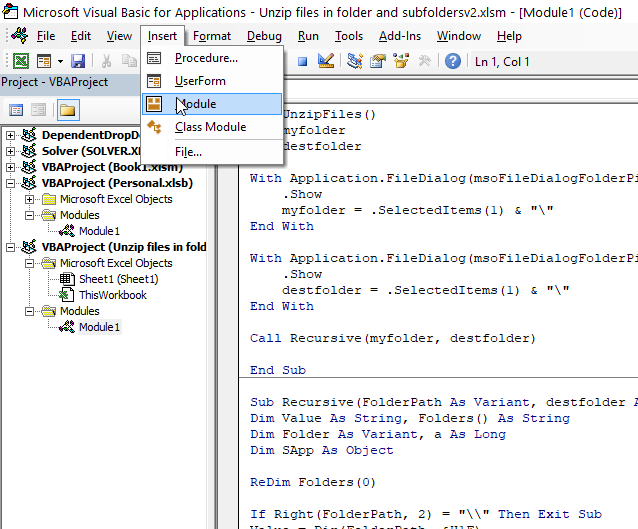Expand the Solver (SOLVER.XL project node
The width and height of the screenshot is (638, 529).
point(11,151)
